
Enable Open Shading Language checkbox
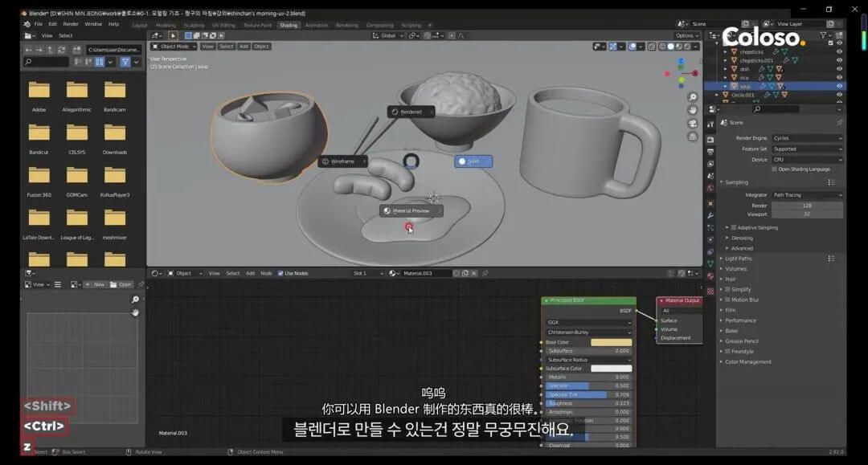pos(774,169)
